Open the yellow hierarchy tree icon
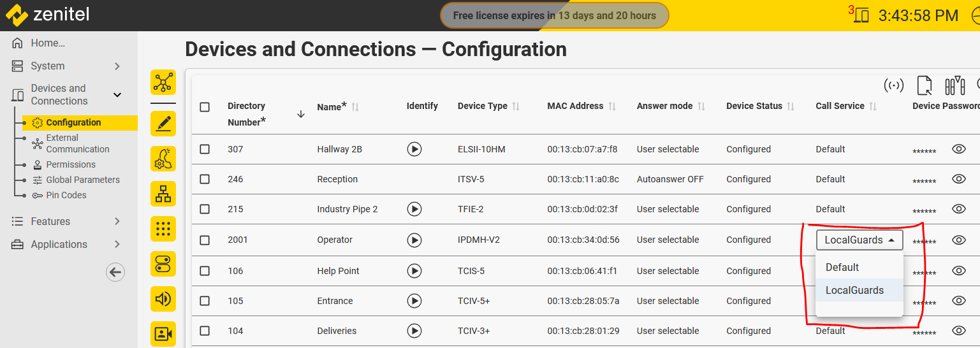The image size is (980, 348). point(163,194)
